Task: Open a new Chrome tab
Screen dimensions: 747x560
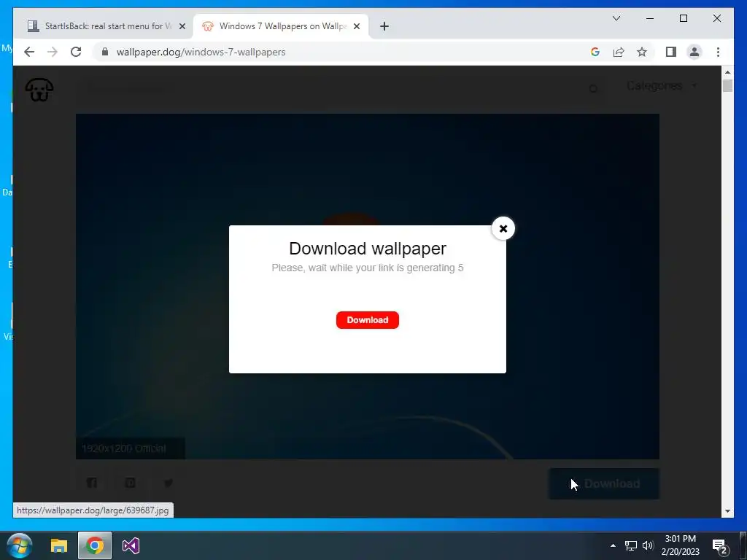Action: point(384,26)
